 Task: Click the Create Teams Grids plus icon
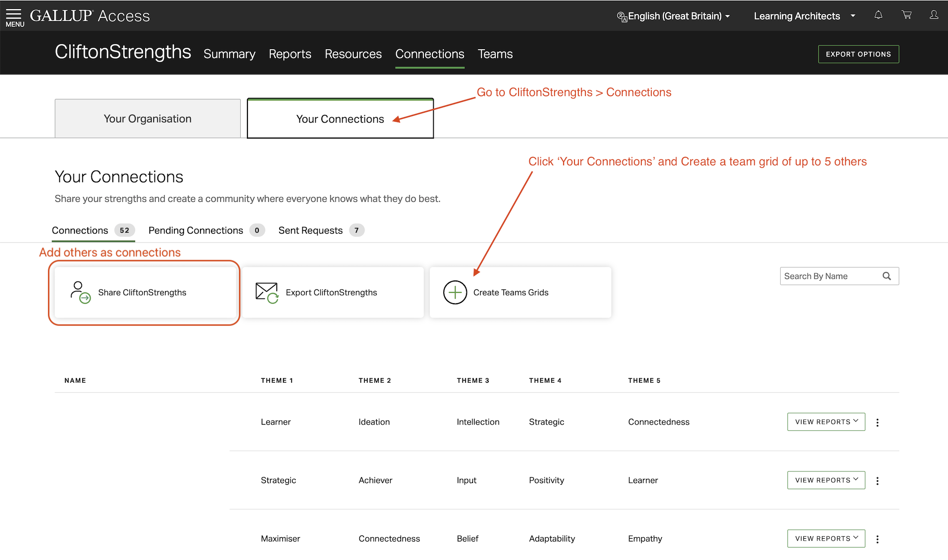click(455, 292)
